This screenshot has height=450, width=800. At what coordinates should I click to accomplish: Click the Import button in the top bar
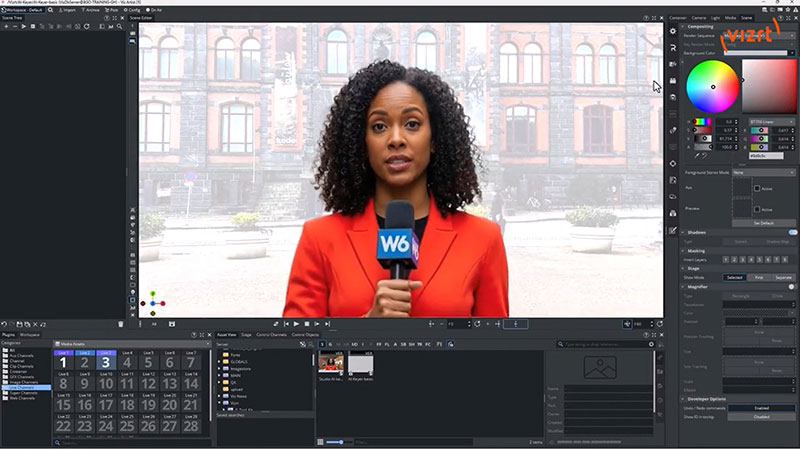[67, 10]
